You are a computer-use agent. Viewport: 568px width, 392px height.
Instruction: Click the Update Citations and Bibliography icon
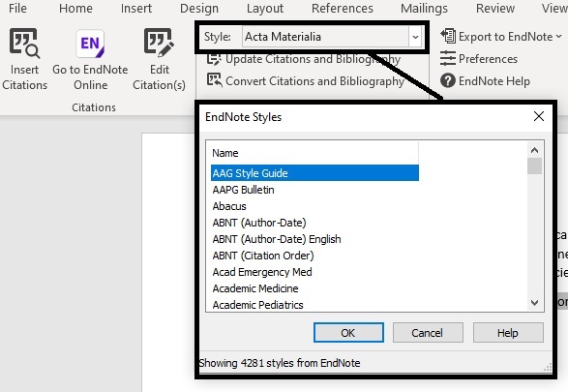[x=214, y=59]
